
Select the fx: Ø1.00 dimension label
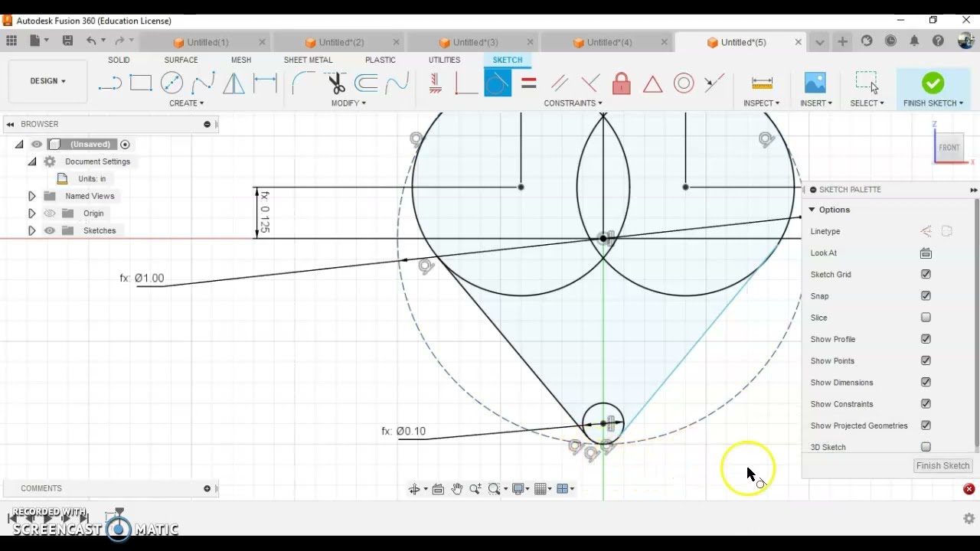tap(142, 279)
